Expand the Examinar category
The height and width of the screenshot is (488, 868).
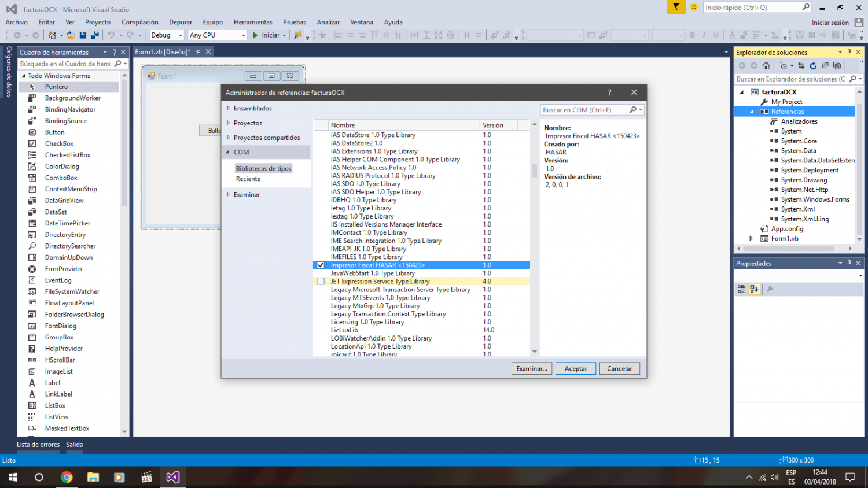pyautogui.click(x=228, y=195)
